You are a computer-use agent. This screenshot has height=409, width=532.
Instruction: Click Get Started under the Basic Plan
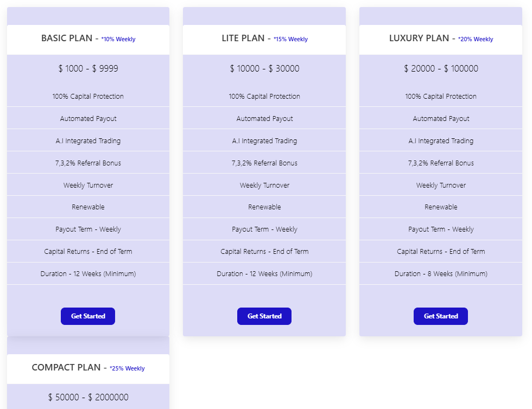[88, 316]
